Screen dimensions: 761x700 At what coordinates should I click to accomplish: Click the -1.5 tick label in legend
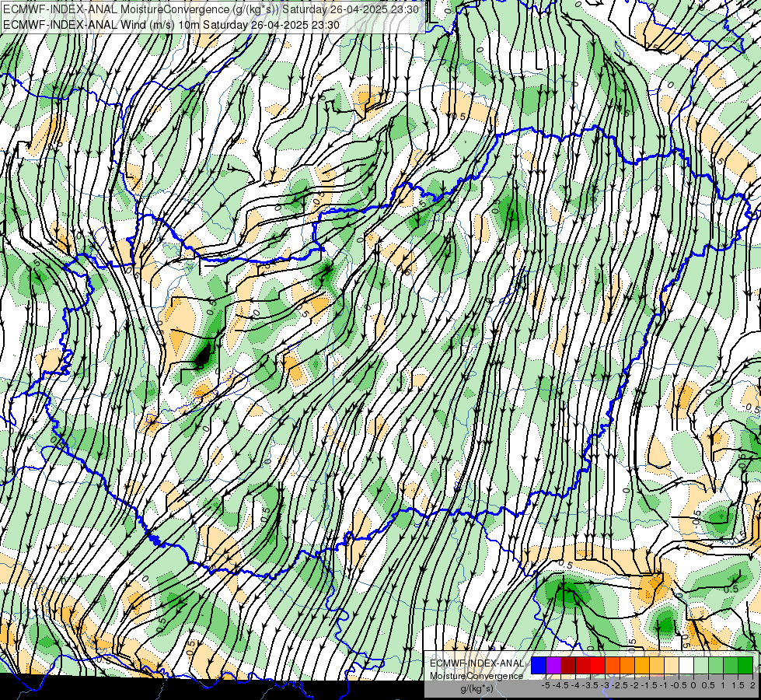tap(649, 685)
